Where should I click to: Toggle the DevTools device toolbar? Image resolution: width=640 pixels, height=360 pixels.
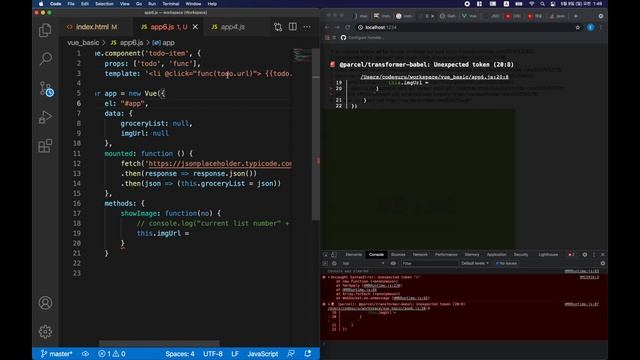tap(334, 255)
